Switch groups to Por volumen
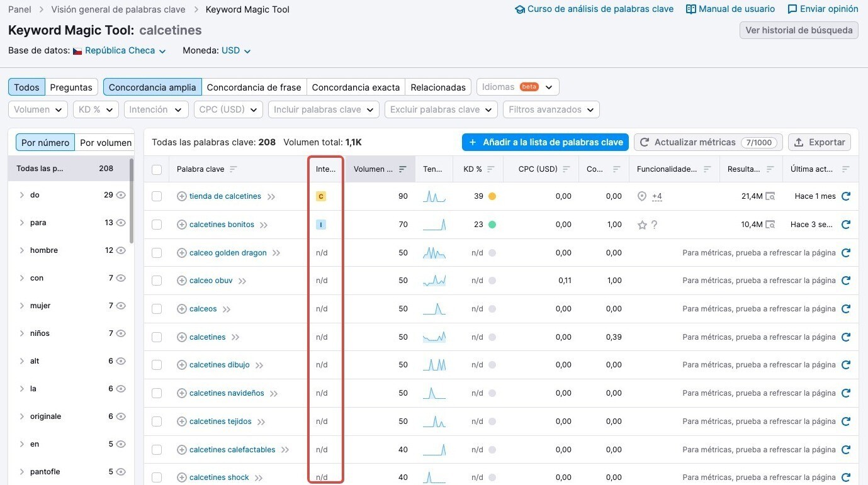This screenshot has width=868, height=485. pyautogui.click(x=105, y=143)
